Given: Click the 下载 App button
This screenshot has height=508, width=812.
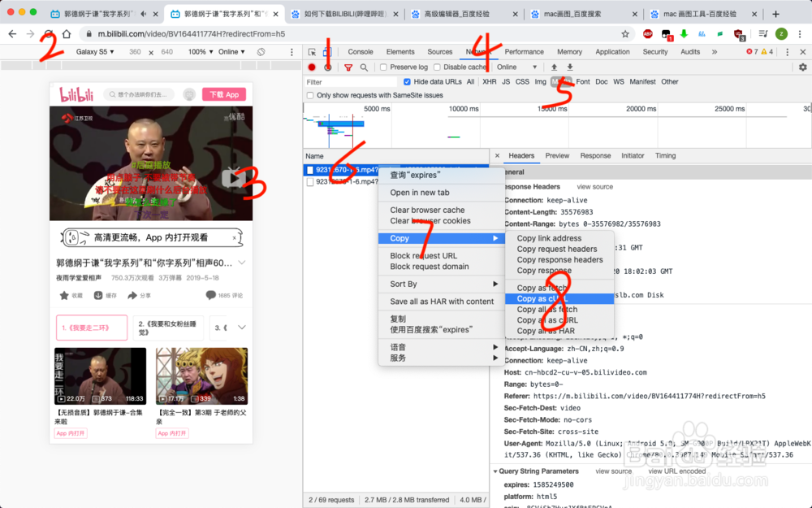Looking at the screenshot, I should 224,94.
